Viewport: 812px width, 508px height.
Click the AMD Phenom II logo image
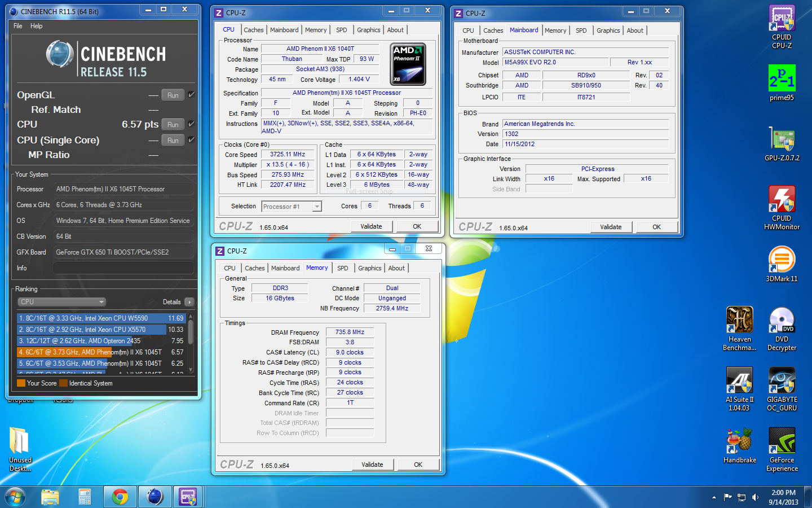point(408,65)
